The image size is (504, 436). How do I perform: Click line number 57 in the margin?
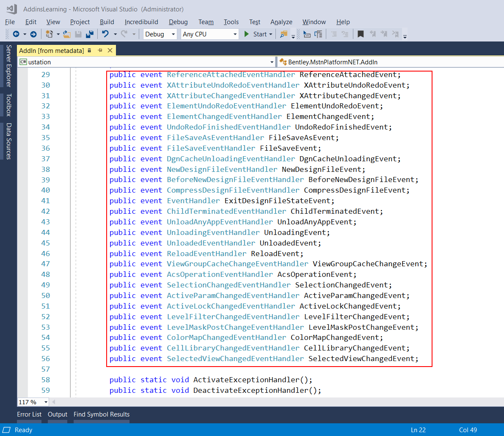(x=46, y=369)
